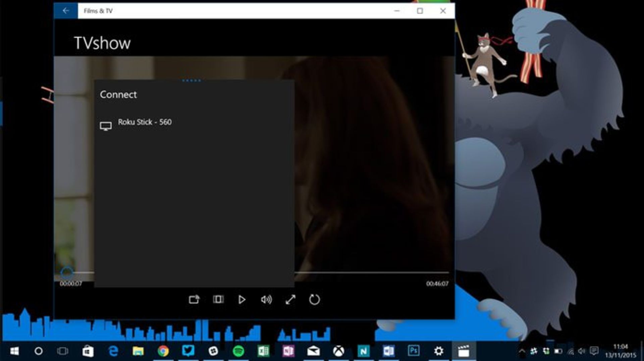The height and width of the screenshot is (361, 644).
Task: Open the Windows Start menu
Action: click(x=14, y=351)
